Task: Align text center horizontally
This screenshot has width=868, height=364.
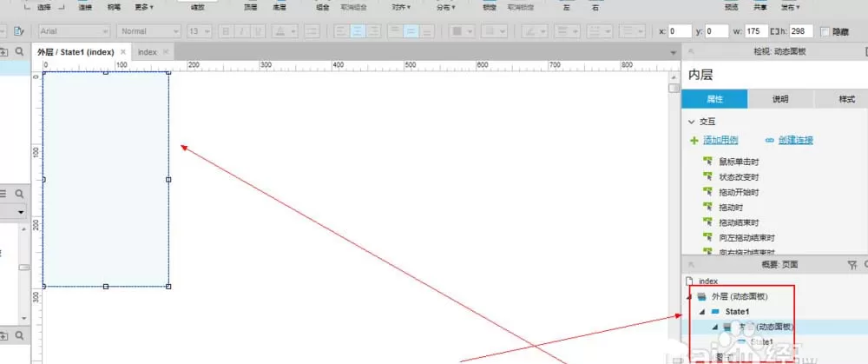Action: (358, 31)
